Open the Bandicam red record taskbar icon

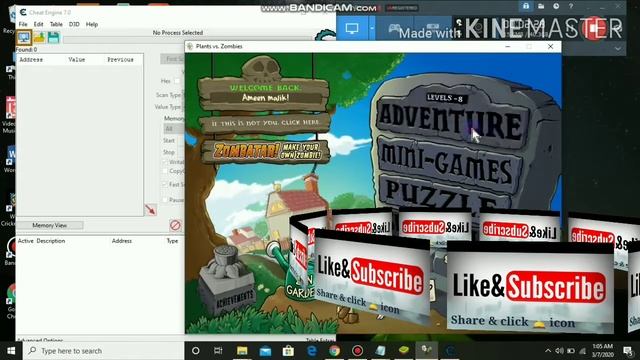click(358, 351)
